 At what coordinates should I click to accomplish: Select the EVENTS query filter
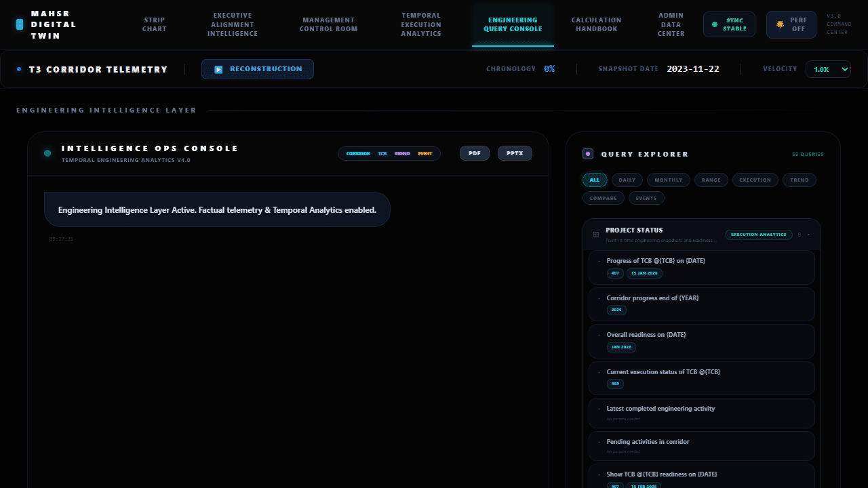tap(646, 198)
